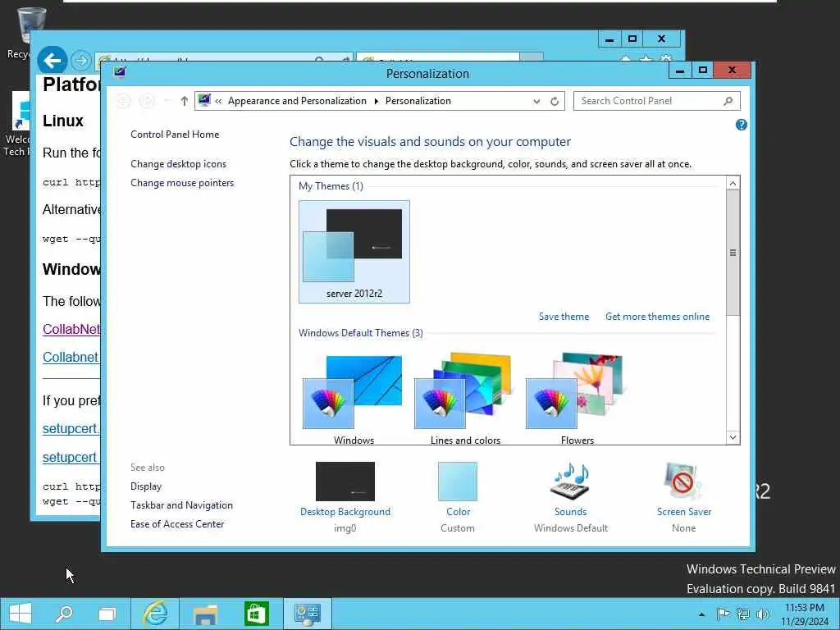
Task: Click theme list scroll up arrow
Action: (x=733, y=183)
